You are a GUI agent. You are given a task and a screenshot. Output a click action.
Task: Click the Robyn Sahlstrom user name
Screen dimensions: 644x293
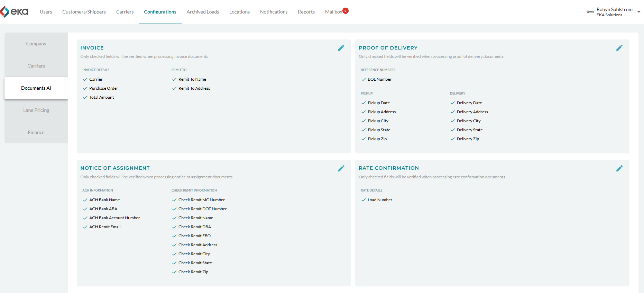pyautogui.click(x=614, y=9)
